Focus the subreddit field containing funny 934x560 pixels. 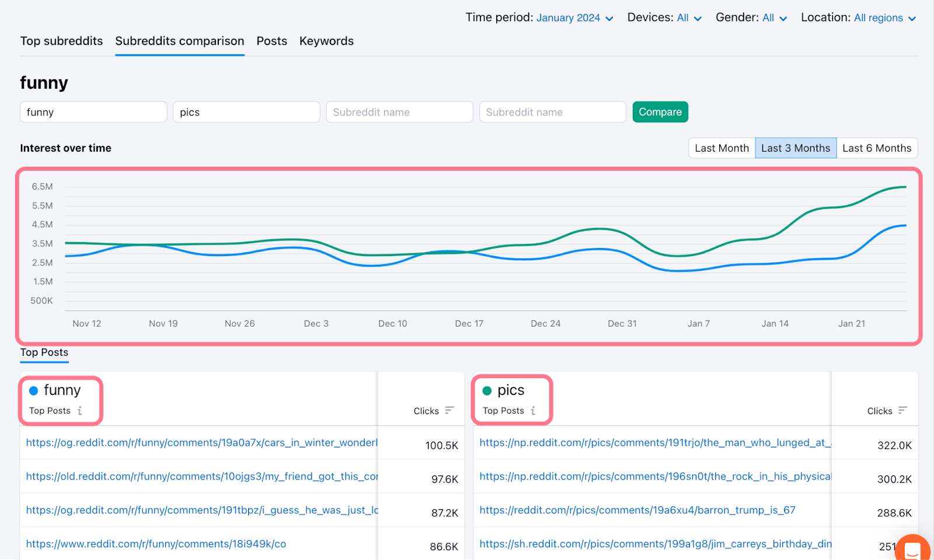tap(93, 112)
